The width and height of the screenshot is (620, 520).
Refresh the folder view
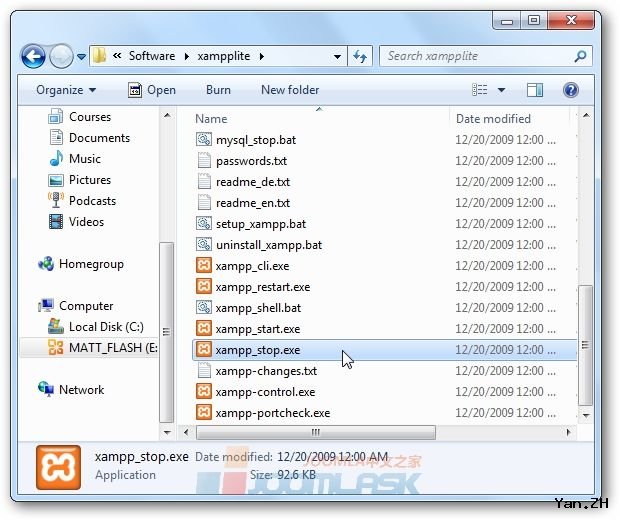point(360,56)
